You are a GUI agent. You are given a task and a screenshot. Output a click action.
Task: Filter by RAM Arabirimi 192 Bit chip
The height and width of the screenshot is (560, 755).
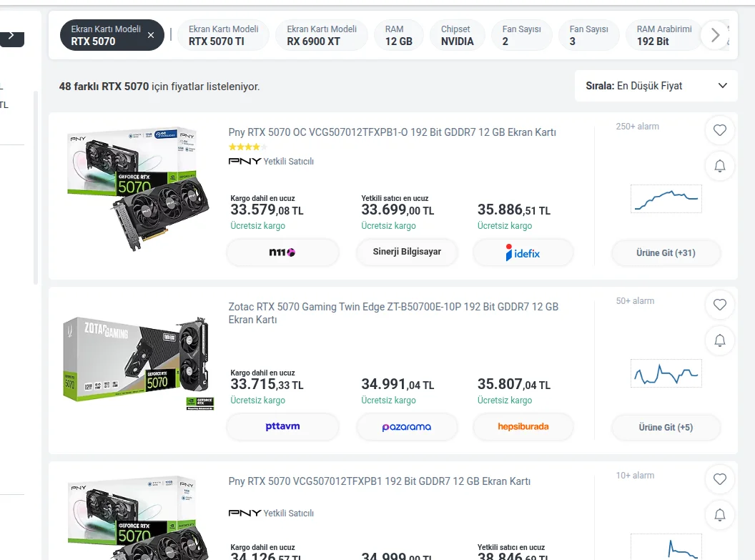pos(664,35)
